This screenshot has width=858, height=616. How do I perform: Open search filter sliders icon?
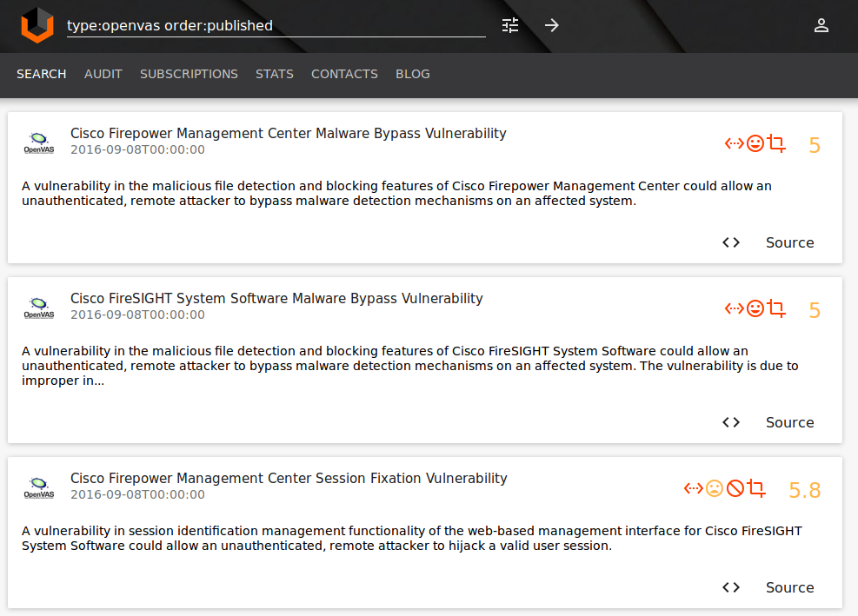coord(510,25)
